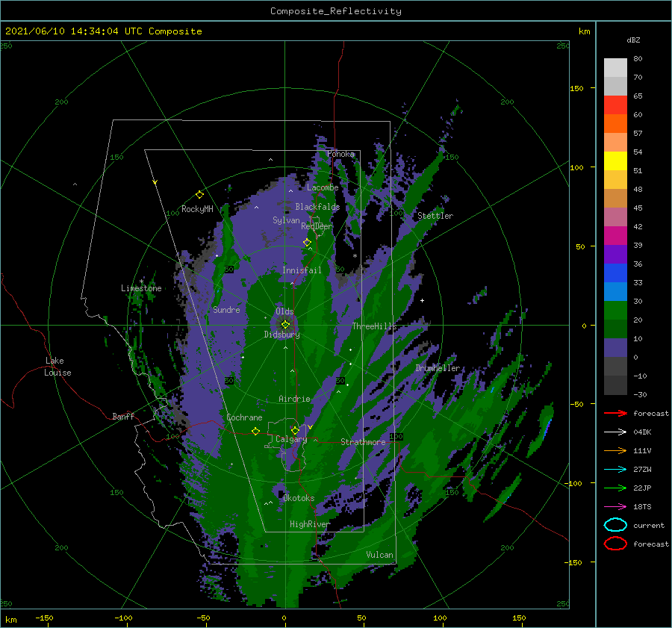Click the yellow diamond marker below Cochrane
The height and width of the screenshot is (628, 672).
[x=255, y=432]
